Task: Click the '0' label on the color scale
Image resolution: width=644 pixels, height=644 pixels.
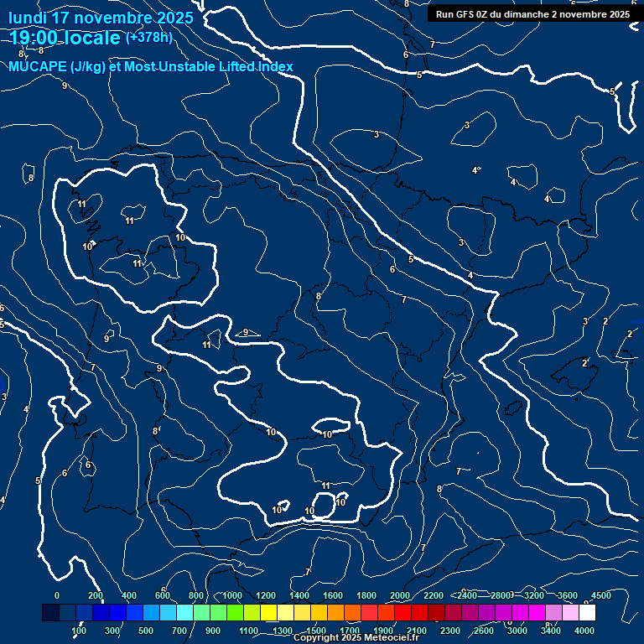Action: 57,595
